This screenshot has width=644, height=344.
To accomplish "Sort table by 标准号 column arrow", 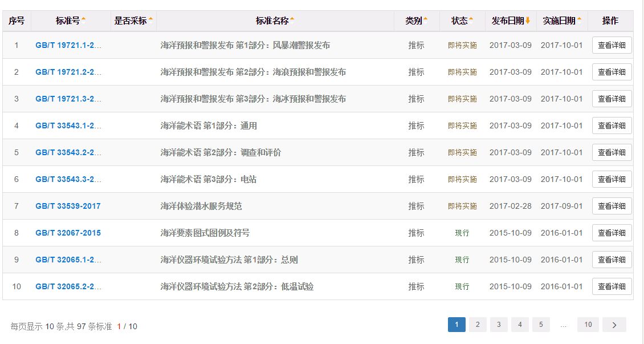I will click(84, 20).
